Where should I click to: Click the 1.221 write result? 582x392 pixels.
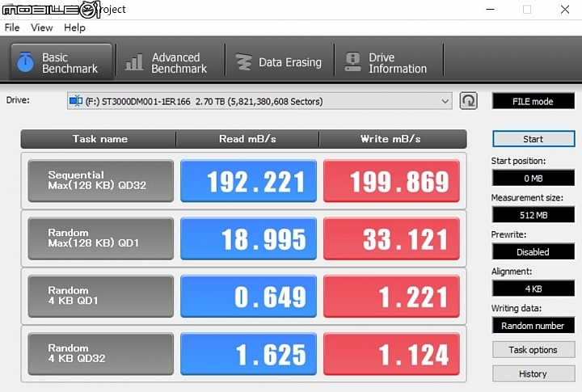tap(391, 297)
